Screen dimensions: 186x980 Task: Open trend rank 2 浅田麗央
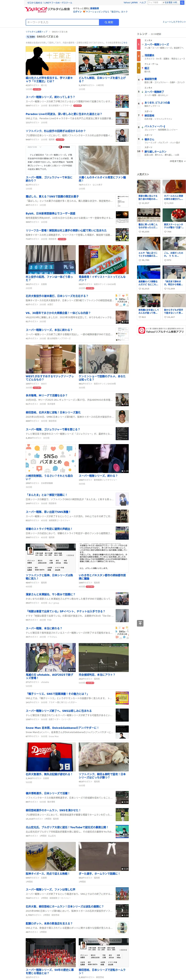coord(149,55)
